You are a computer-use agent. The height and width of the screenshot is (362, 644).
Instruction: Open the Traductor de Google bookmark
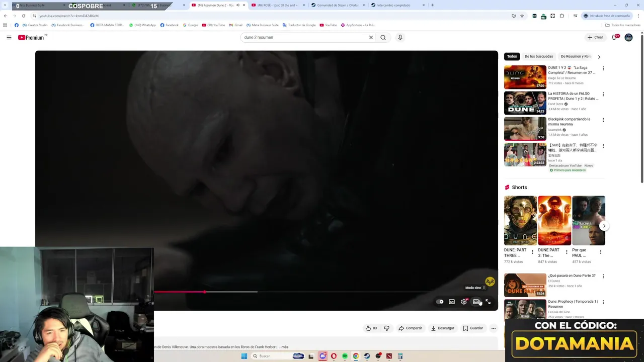click(299, 25)
